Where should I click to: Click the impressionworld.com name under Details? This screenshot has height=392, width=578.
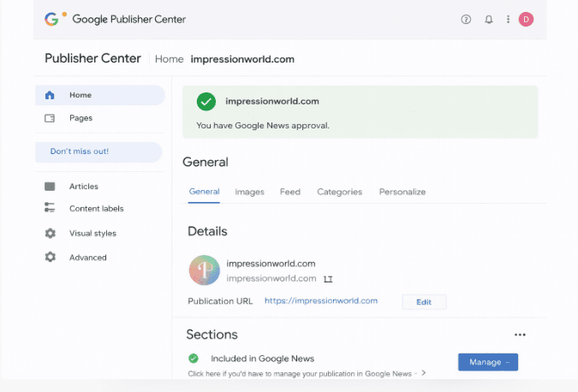click(271, 264)
